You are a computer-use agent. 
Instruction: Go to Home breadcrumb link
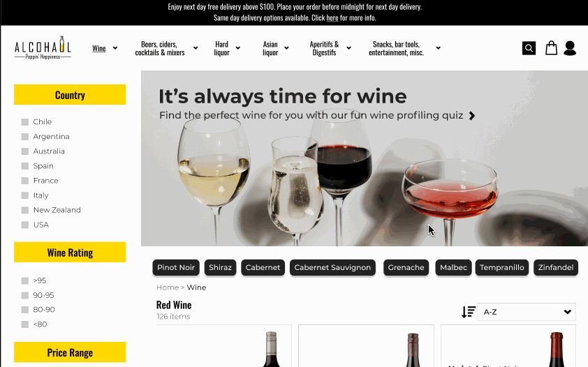(x=167, y=287)
